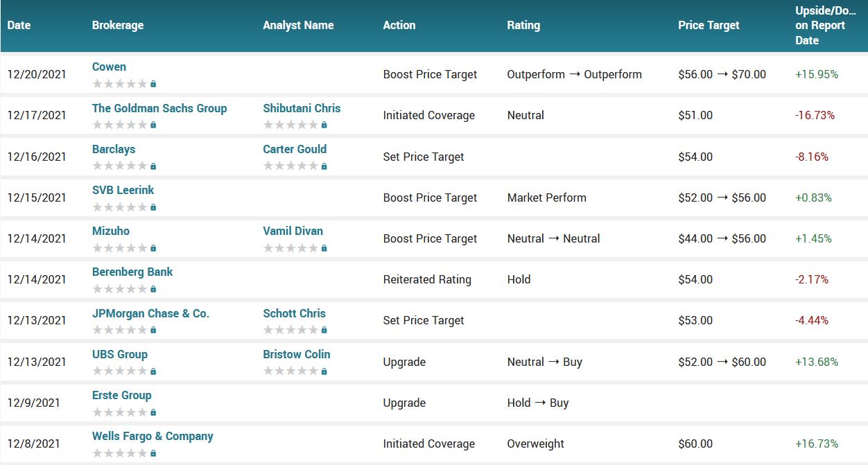Click the star rating under Vamil Divan

[x=291, y=248]
